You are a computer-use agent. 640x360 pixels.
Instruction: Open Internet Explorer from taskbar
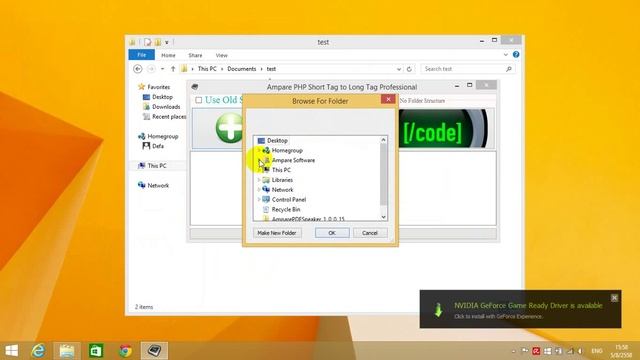pyautogui.click(x=38, y=351)
